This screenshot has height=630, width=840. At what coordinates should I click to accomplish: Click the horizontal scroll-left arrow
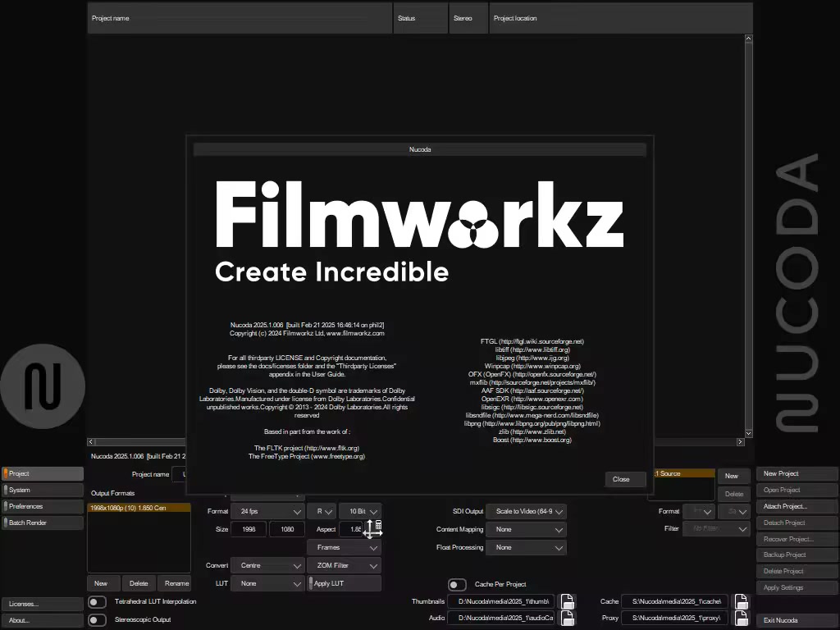[x=91, y=442]
